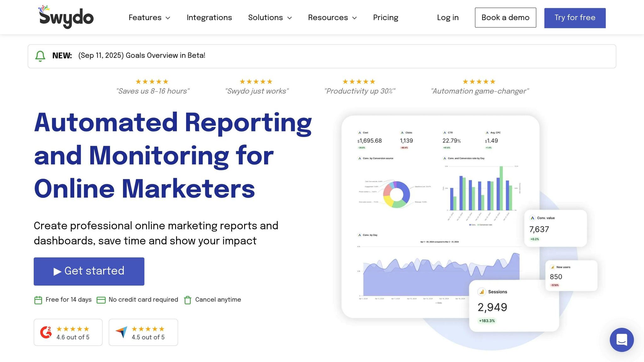Screen dimensions: 644x362
Task: Expand the Solutions dropdown menu
Action: [x=270, y=18]
